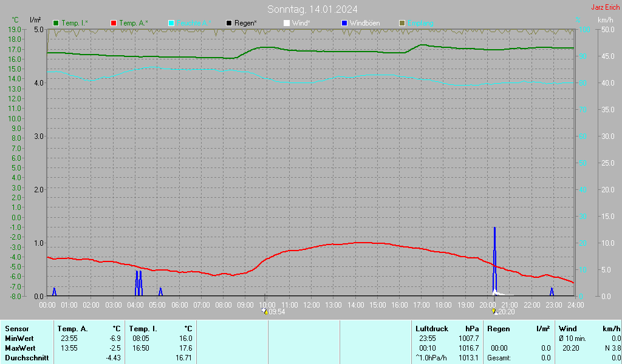The width and height of the screenshot is (622, 364).
Task: Select the 'Wind*' legend label
Action: point(301,24)
